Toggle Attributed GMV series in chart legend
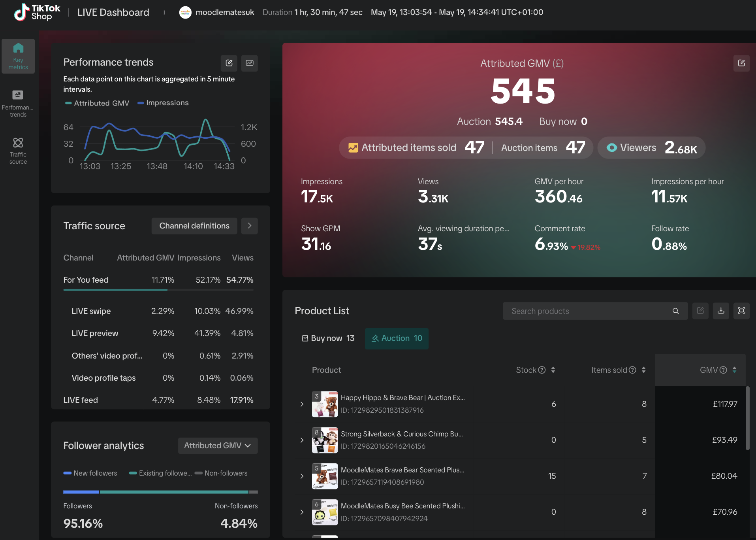The height and width of the screenshot is (540, 756). pyautogui.click(x=97, y=103)
